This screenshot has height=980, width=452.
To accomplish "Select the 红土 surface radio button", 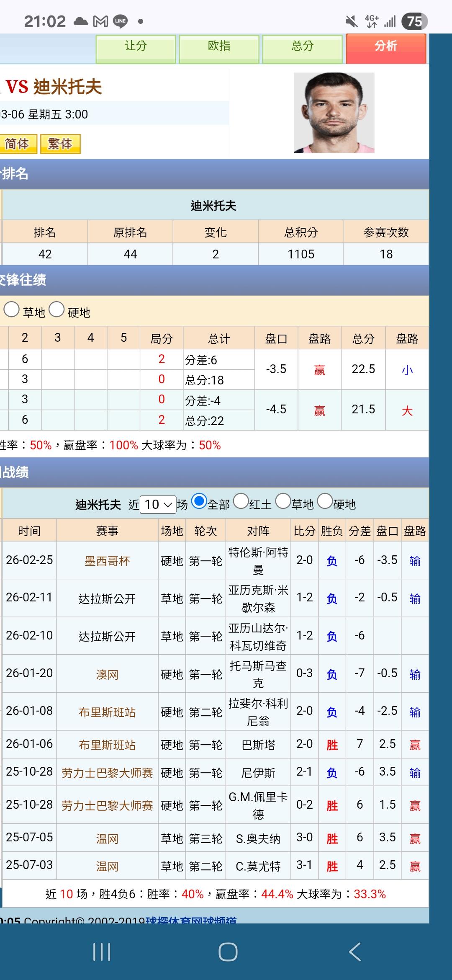I will [x=241, y=501].
